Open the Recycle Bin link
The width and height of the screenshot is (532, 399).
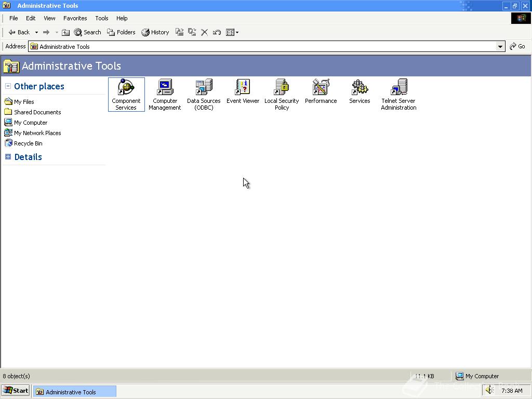(x=23, y=143)
